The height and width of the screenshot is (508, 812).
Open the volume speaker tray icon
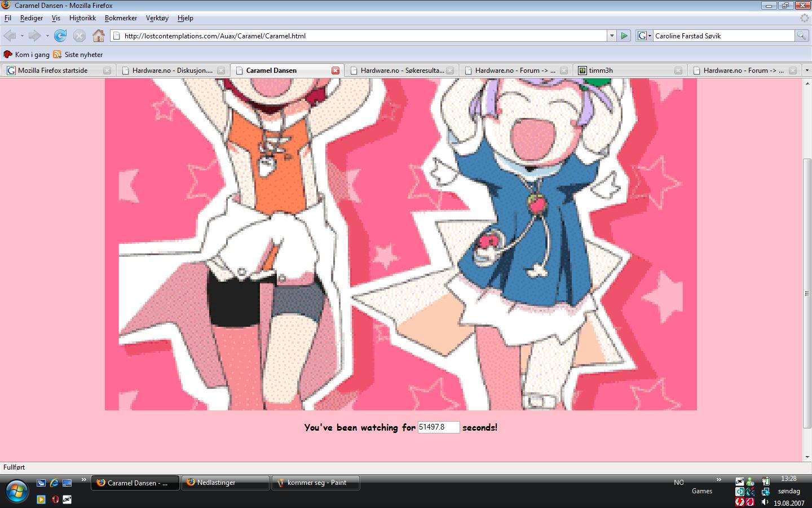(765, 502)
